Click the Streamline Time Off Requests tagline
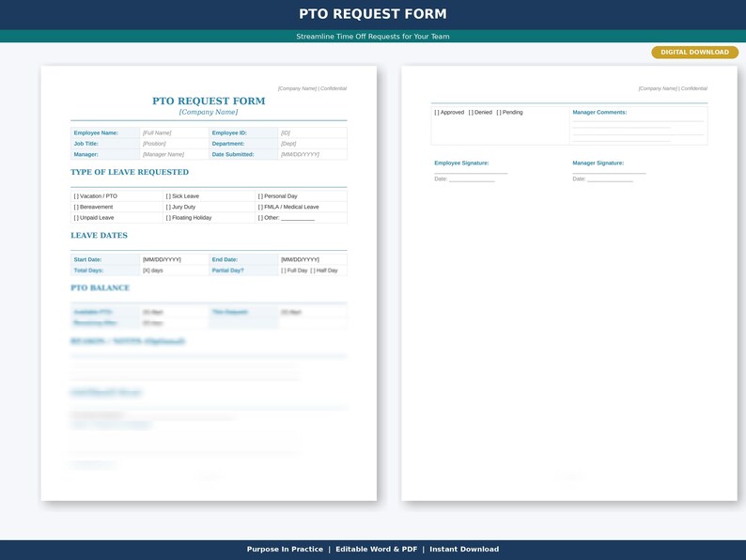Screen dimensions: 746x560 coord(373,36)
